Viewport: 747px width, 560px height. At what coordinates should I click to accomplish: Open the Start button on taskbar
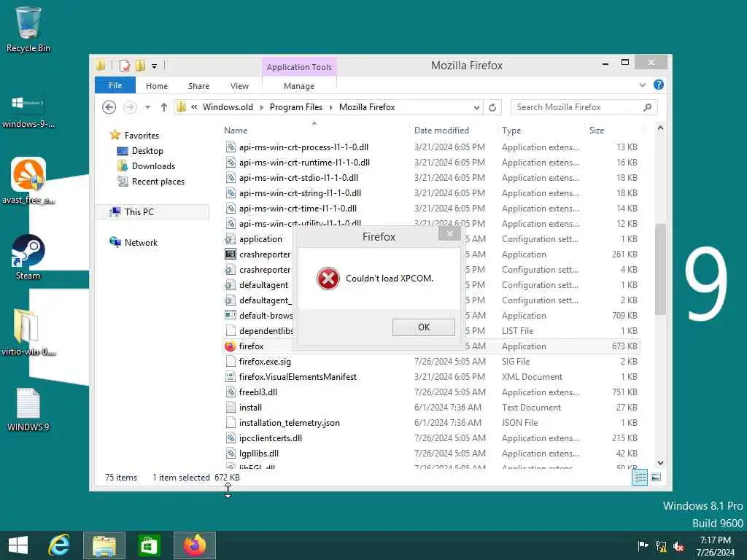[x=18, y=545]
